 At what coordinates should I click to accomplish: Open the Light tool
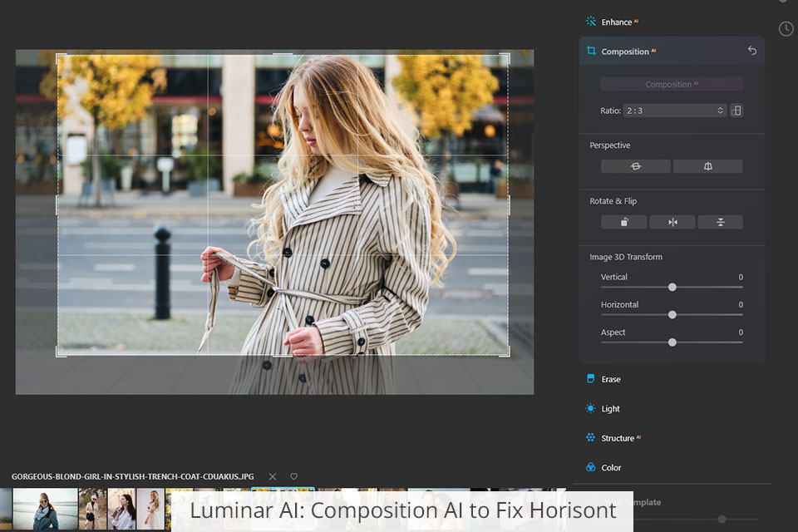coord(610,409)
